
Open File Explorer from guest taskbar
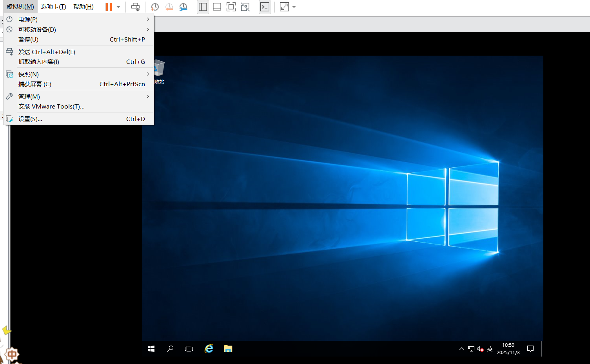228,349
